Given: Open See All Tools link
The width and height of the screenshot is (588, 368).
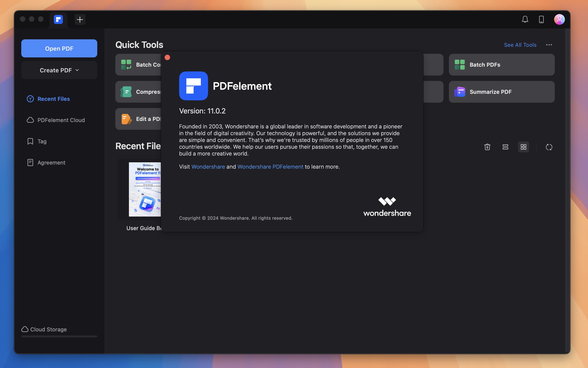Looking at the screenshot, I should 520,45.
